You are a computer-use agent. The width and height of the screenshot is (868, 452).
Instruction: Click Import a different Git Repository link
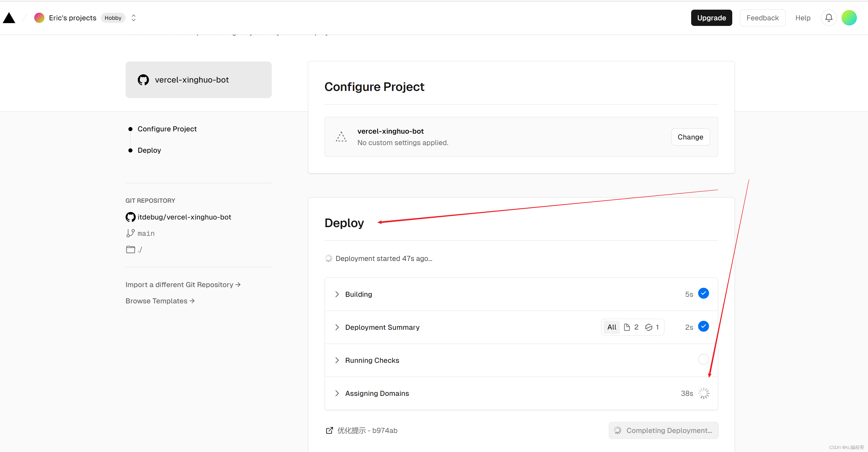pos(183,284)
